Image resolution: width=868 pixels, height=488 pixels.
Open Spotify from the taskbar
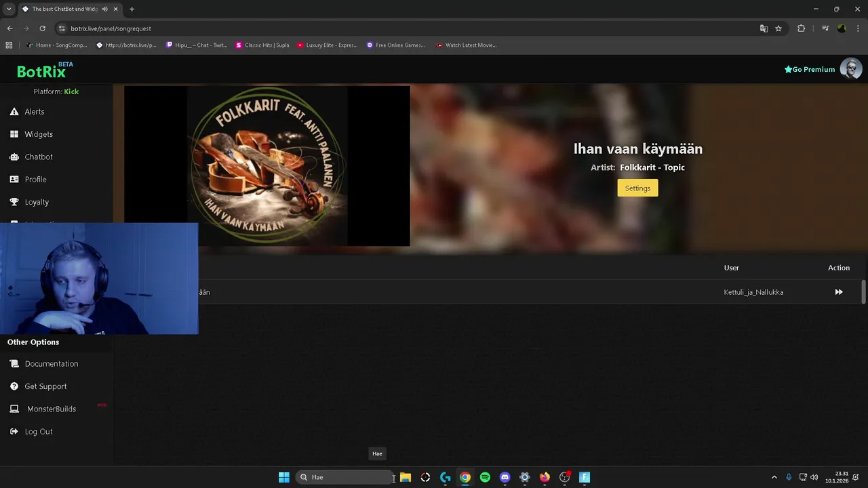485,477
